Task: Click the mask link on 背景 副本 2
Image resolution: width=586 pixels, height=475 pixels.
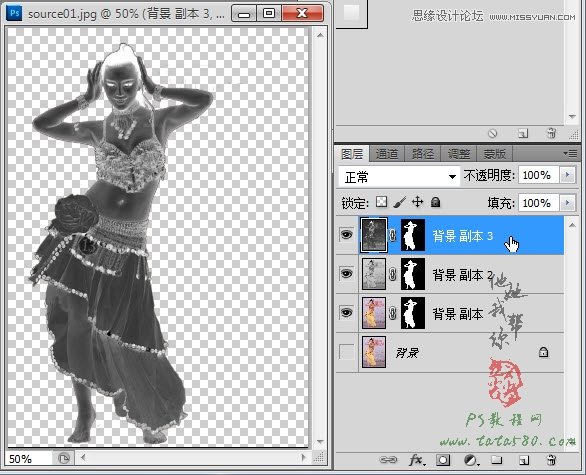Action: pos(393,274)
